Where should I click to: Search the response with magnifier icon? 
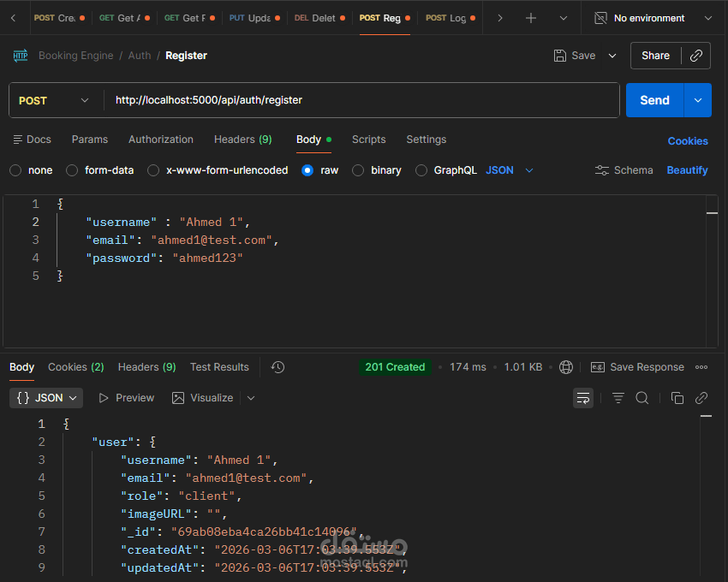tap(642, 398)
